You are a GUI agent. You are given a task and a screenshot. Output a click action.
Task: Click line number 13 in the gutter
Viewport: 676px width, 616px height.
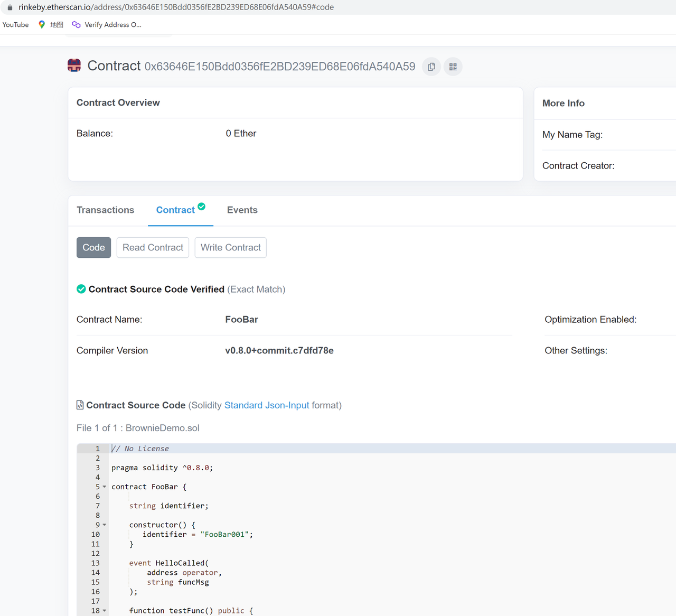(96, 563)
